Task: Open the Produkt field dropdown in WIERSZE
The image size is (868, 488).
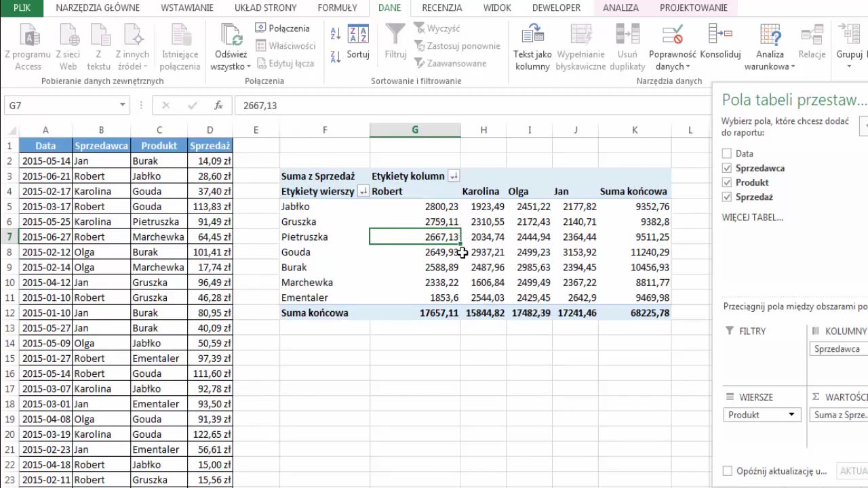Action: [791, 415]
